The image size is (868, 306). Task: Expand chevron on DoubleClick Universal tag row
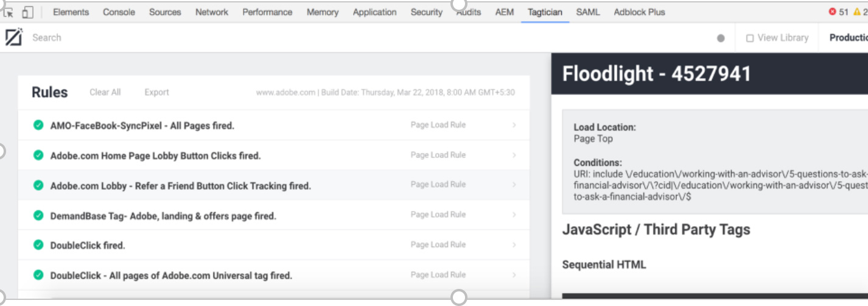pos(514,275)
